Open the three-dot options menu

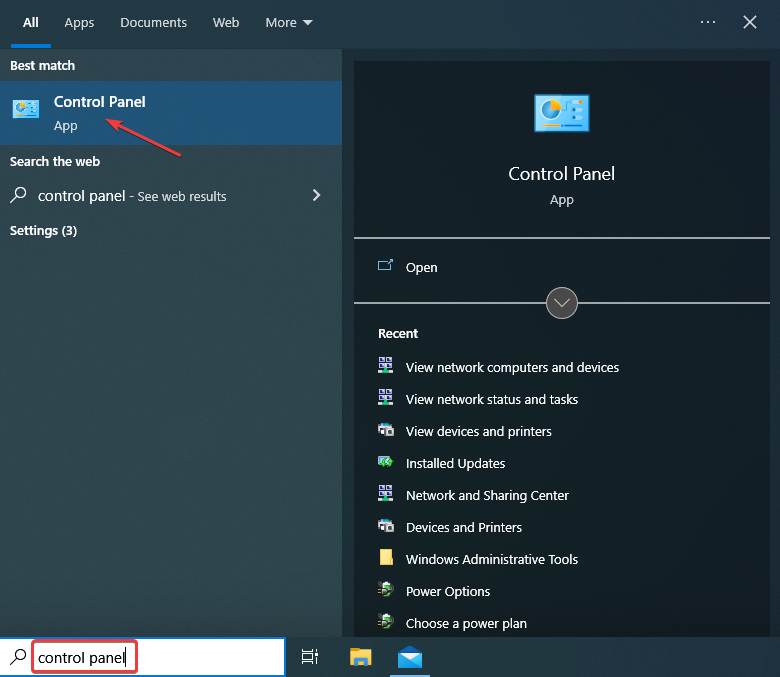point(708,22)
